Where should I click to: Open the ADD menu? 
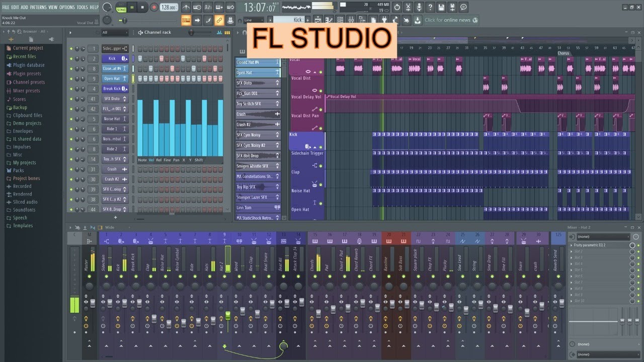[x=24, y=7]
